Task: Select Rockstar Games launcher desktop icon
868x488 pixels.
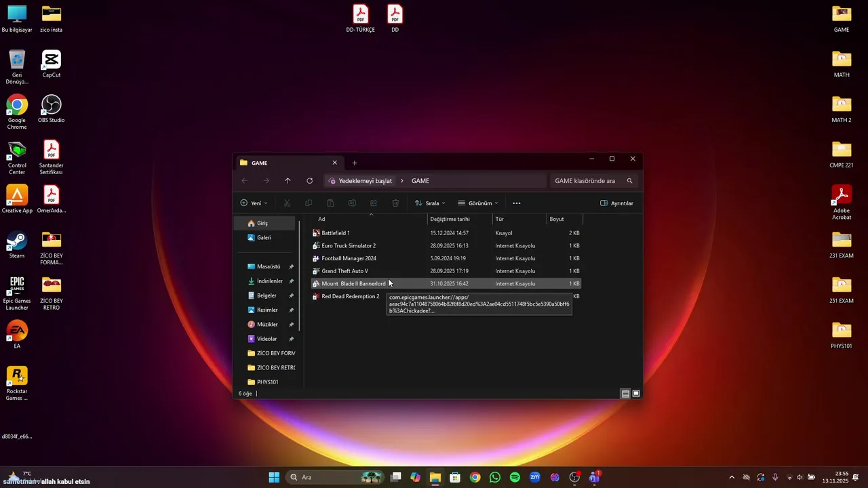Action: pos(17,384)
